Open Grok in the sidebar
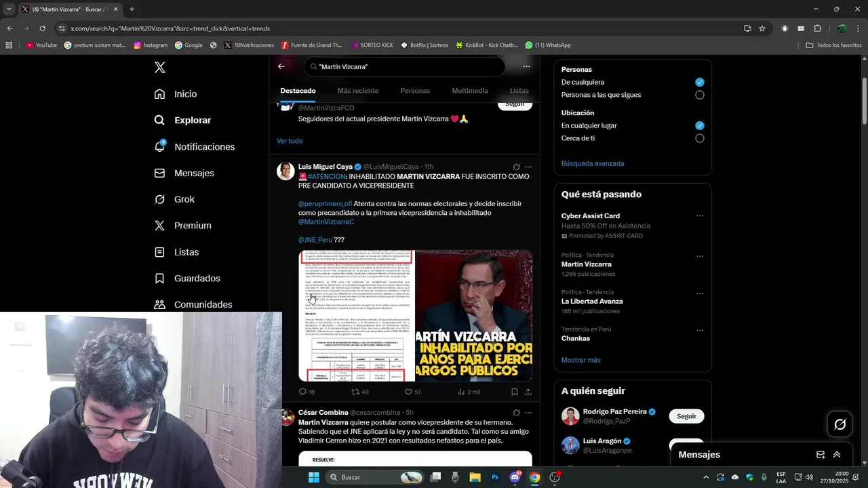Viewport: 868px width, 488px height. 174,199
